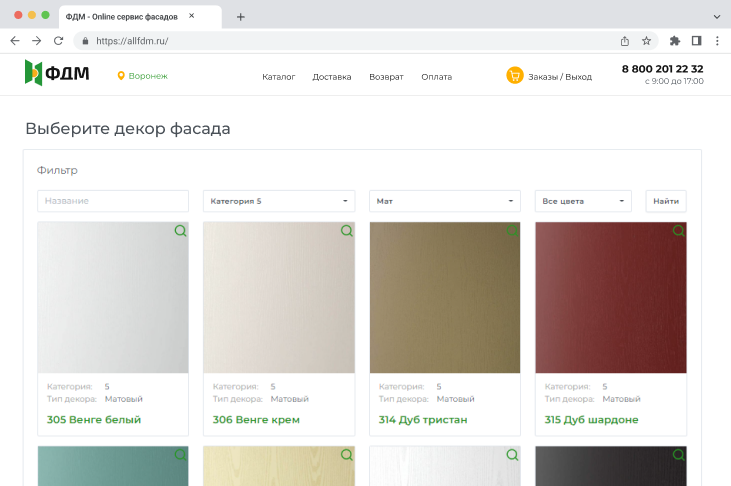Image resolution: width=731 pixels, height=486 pixels.
Task: Click the ФДМ logo
Action: pos(57,74)
